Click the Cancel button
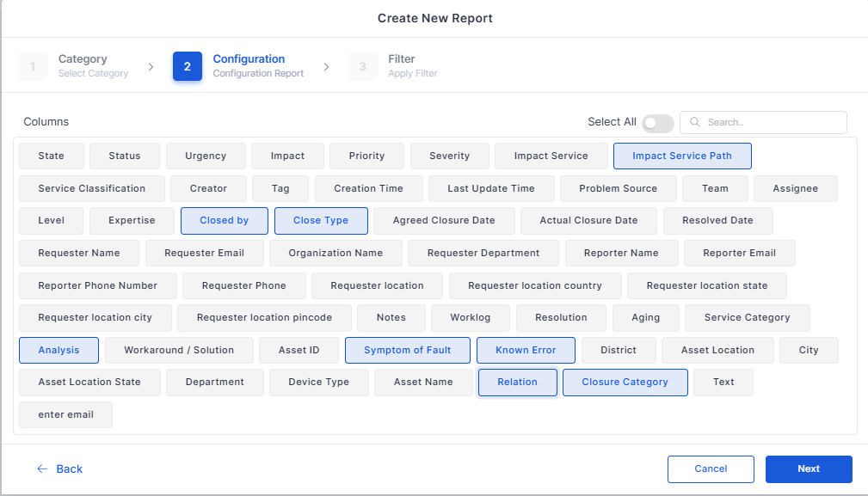Image resolution: width=868 pixels, height=496 pixels. tap(711, 468)
